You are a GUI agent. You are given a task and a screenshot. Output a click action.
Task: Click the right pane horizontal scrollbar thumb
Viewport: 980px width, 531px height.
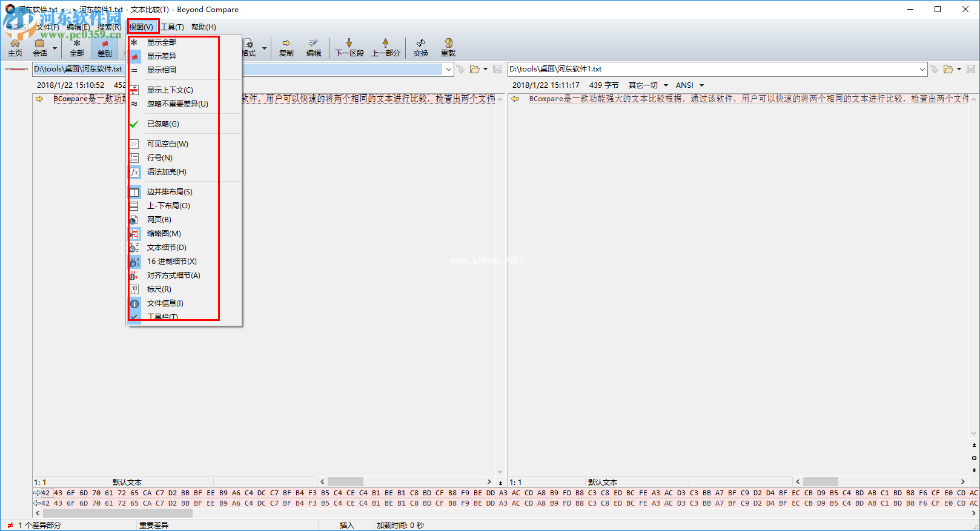[820, 482]
